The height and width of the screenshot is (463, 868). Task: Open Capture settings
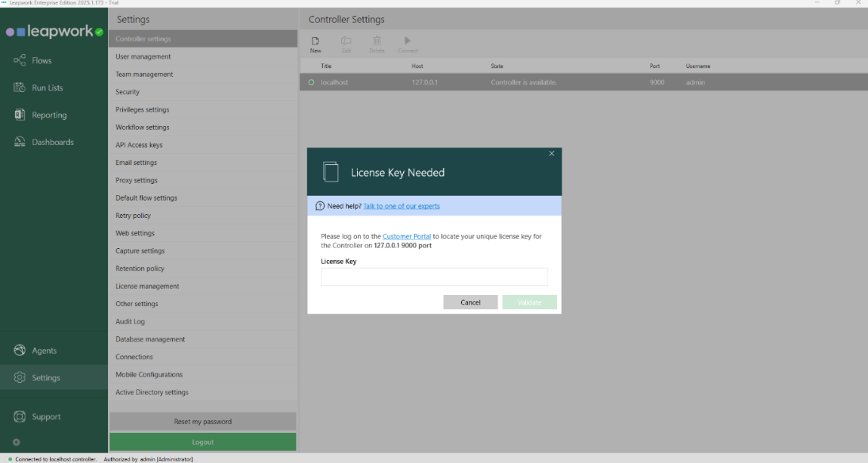[202, 251]
